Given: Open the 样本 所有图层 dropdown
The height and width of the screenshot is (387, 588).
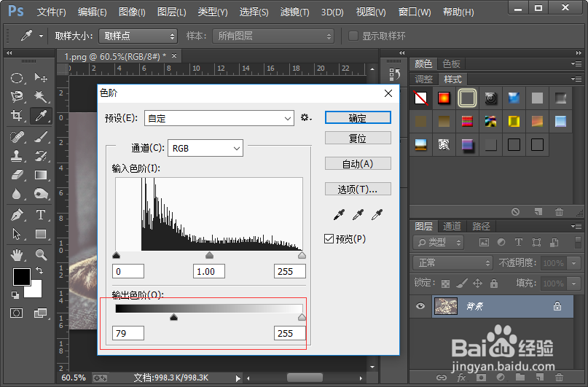Looking at the screenshot, I should 273,36.
